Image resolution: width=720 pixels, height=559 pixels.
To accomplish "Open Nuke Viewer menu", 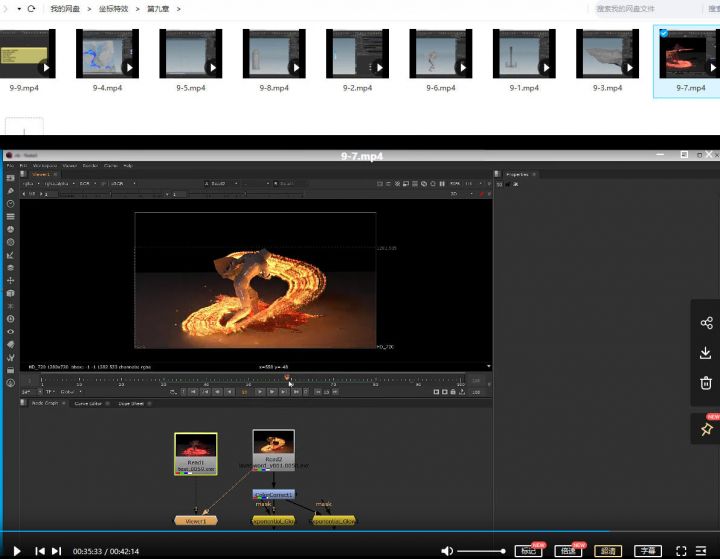I will coord(69,165).
